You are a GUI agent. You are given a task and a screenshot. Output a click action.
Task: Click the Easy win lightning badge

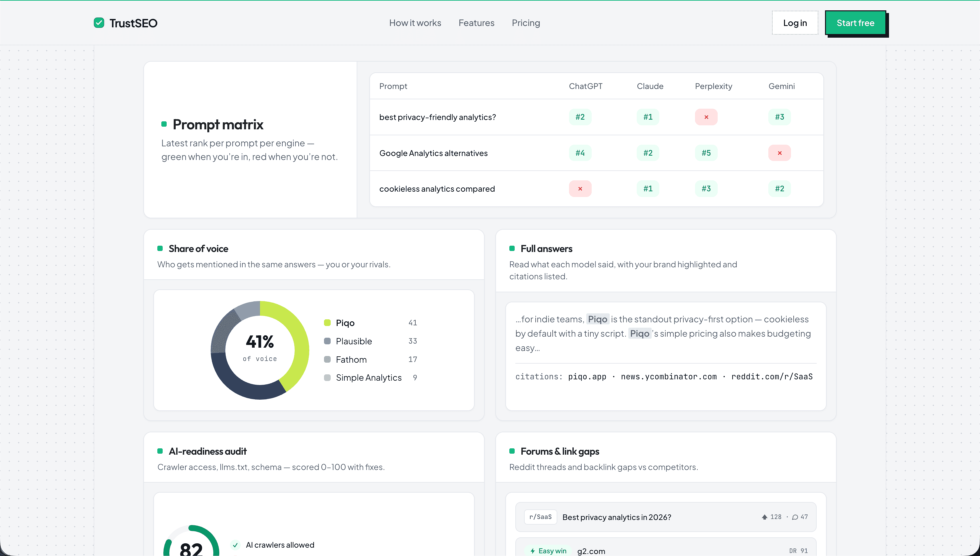coord(548,551)
